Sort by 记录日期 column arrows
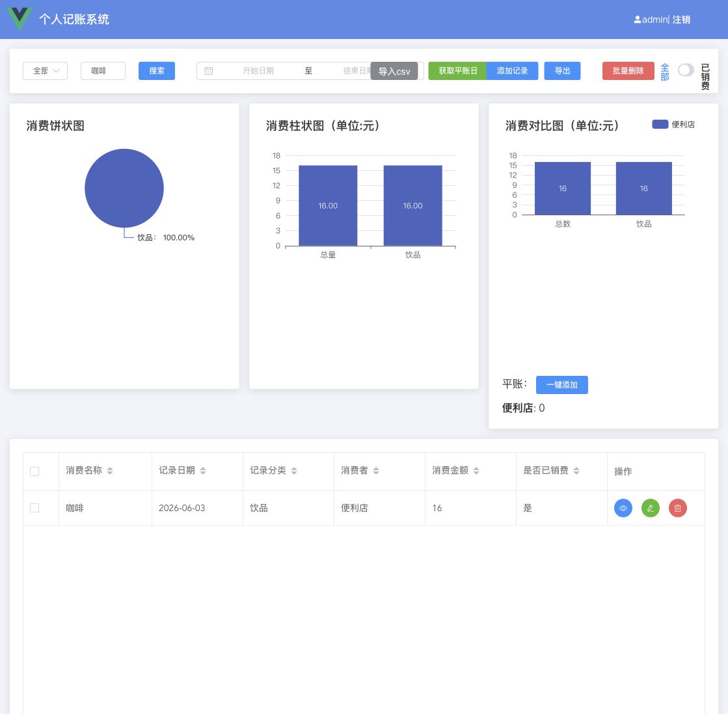Viewport: 728px width, 714px height. click(x=203, y=470)
